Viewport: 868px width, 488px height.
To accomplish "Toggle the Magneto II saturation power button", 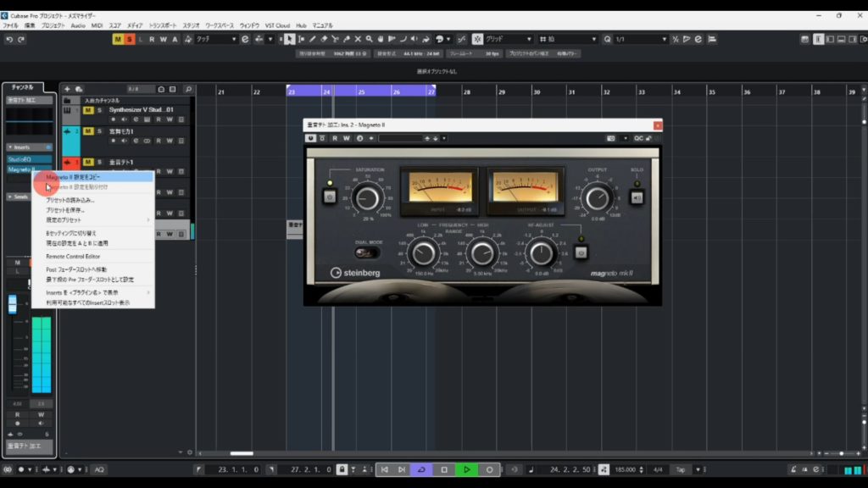I will [x=330, y=197].
